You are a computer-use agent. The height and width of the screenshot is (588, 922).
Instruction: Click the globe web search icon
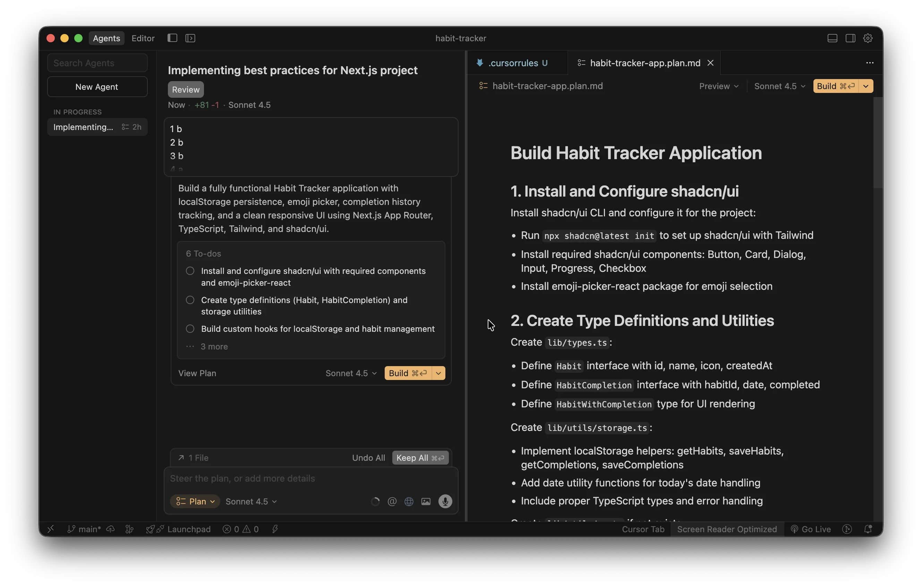[x=409, y=501]
